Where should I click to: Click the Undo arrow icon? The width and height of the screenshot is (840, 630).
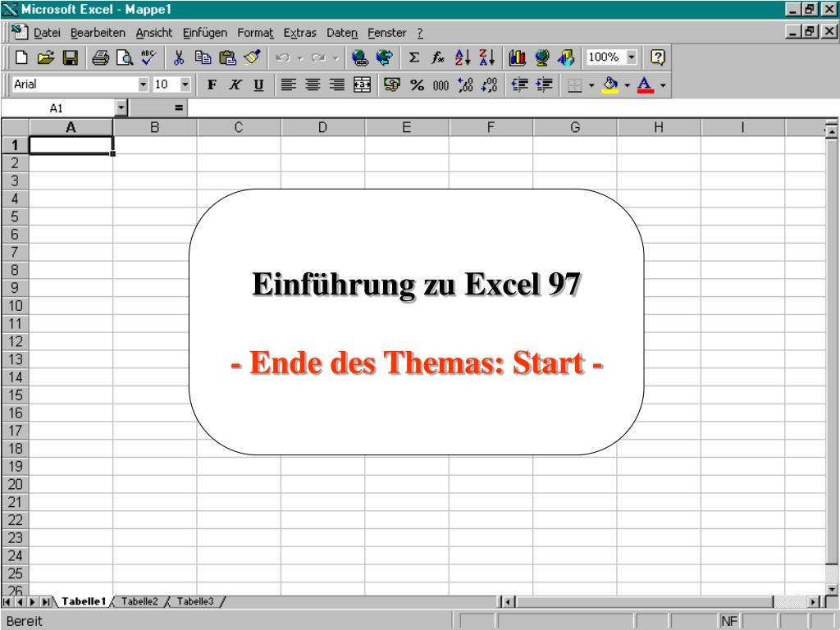pos(283,57)
